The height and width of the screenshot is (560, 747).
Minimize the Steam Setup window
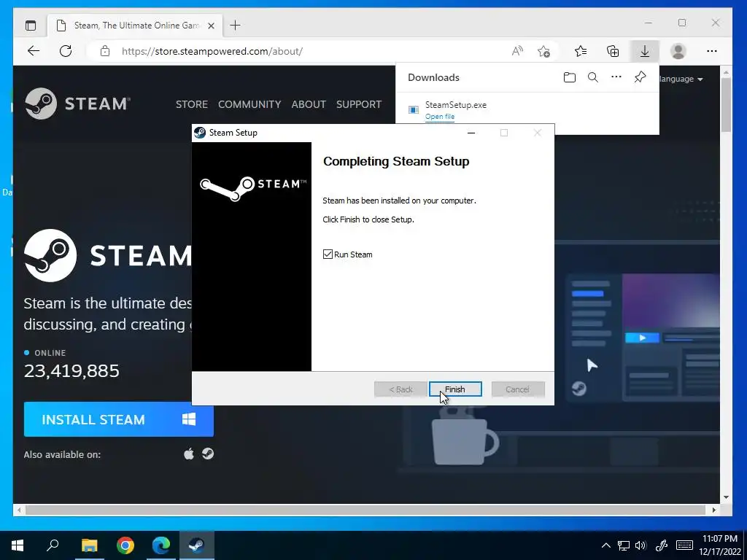(471, 133)
